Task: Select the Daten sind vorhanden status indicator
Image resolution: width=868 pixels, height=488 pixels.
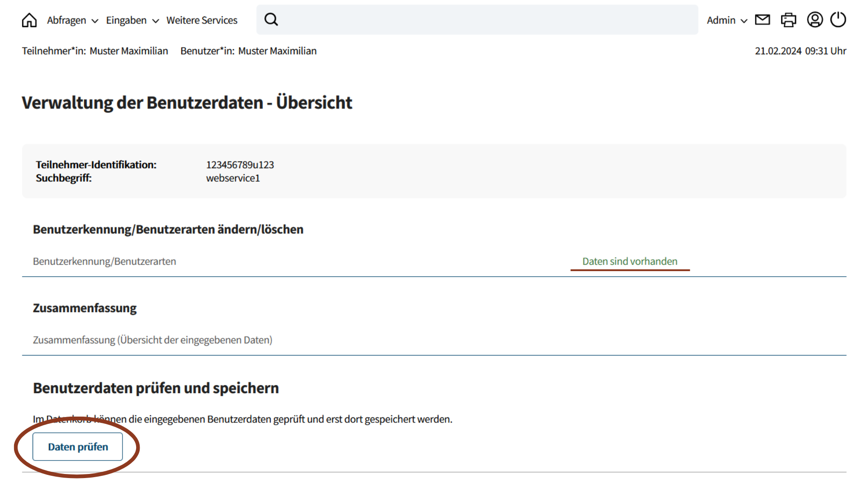Action: point(629,261)
